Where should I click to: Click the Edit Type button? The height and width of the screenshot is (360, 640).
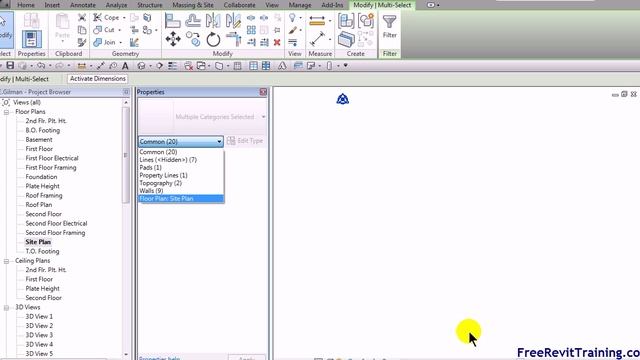pos(245,141)
